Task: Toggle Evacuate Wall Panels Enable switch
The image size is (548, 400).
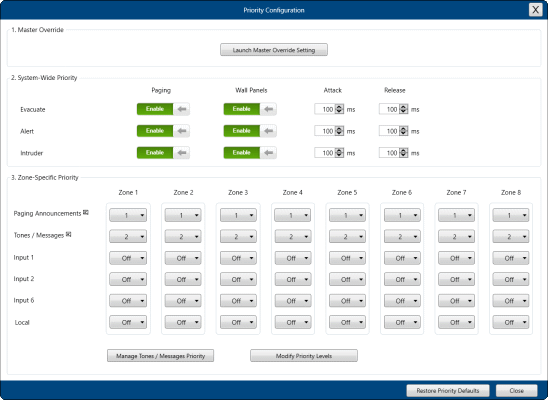Action: coord(250,109)
